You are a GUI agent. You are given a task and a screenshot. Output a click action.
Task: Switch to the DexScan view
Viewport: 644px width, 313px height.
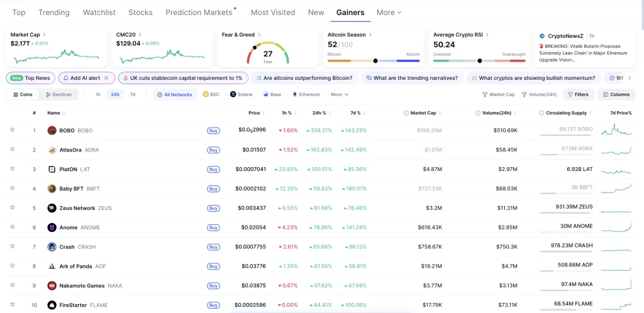[58, 94]
